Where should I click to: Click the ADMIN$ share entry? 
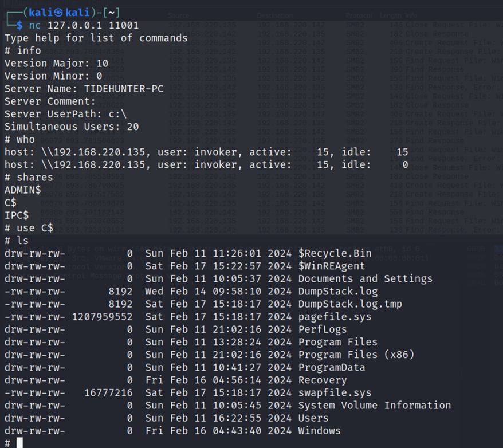23,190
